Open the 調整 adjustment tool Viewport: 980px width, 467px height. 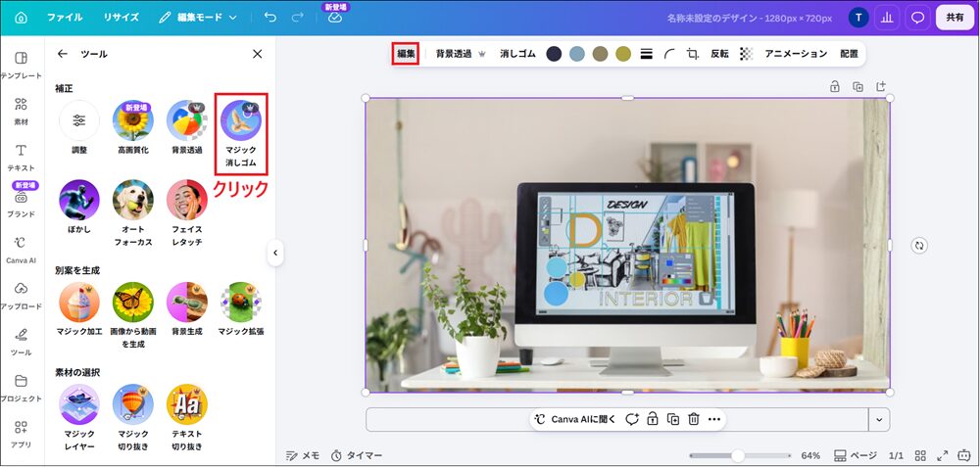(x=78, y=128)
